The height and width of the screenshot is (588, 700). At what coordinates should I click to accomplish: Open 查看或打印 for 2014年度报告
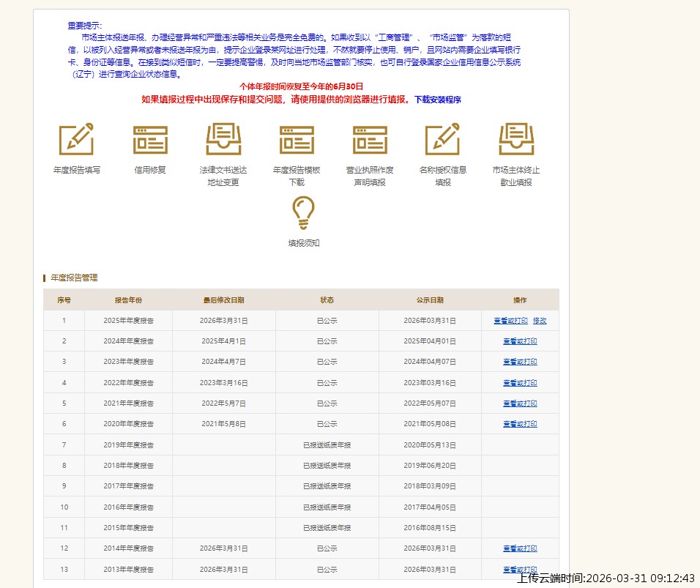pyautogui.click(x=520, y=548)
